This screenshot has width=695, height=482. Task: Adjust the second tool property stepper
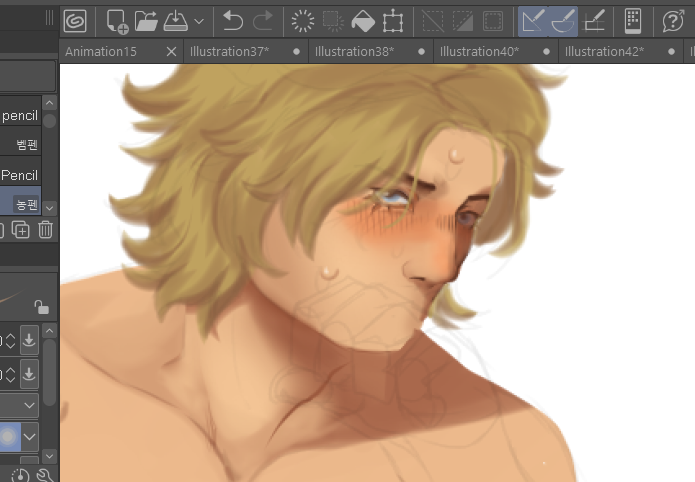tap(10, 375)
